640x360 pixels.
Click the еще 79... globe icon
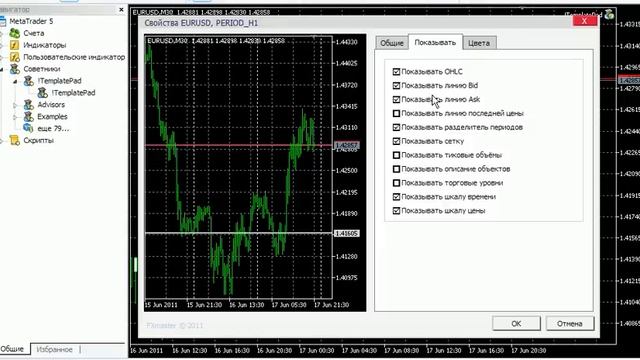[x=29, y=128]
